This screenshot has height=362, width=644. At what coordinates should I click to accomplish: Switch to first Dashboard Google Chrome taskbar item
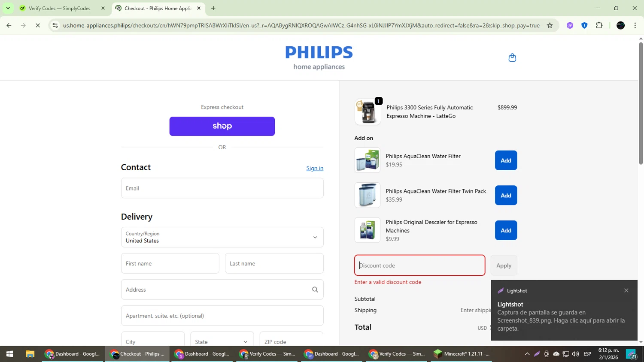[x=73, y=354]
